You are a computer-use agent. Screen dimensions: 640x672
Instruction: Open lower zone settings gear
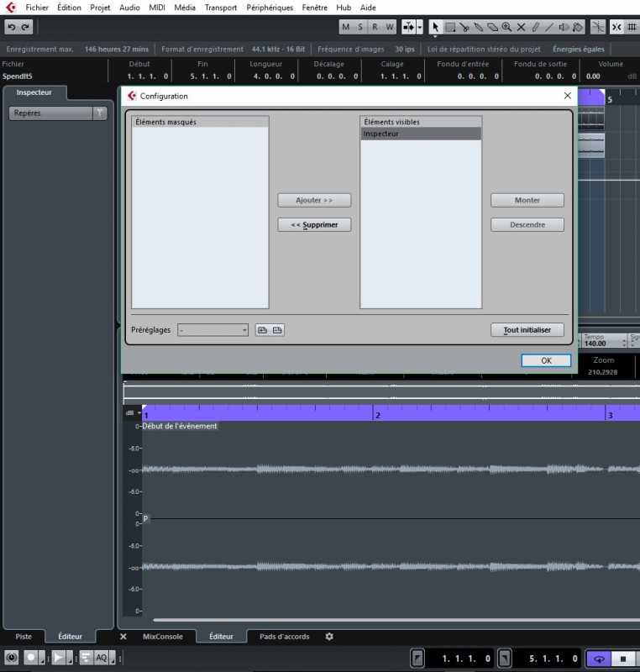click(x=329, y=637)
